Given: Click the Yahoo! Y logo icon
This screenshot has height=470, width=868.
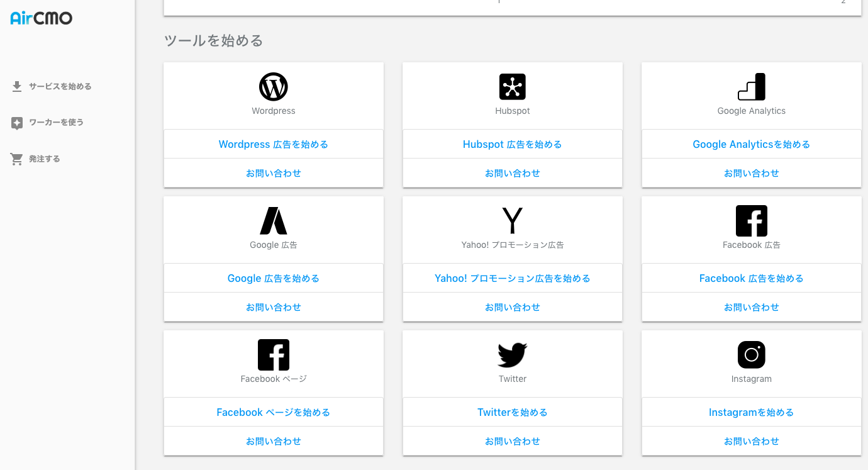Looking at the screenshot, I should pos(513,221).
